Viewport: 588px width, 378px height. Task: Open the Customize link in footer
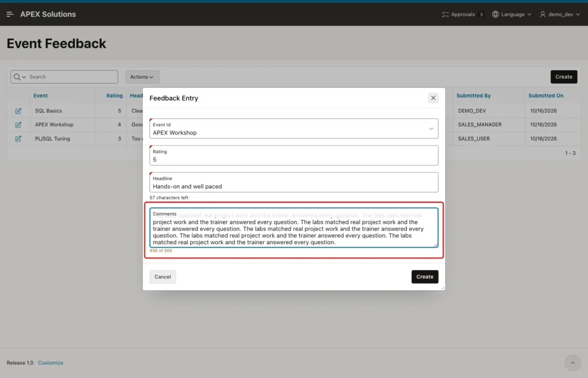click(51, 362)
